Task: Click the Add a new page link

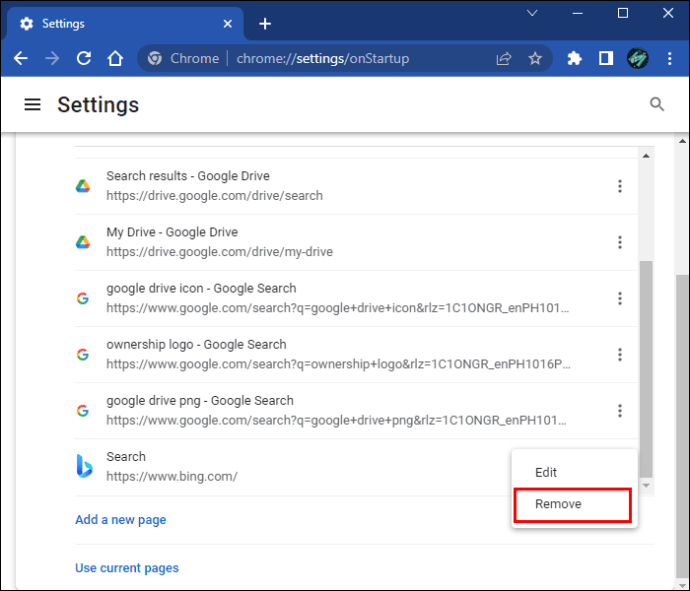Action: (x=121, y=520)
